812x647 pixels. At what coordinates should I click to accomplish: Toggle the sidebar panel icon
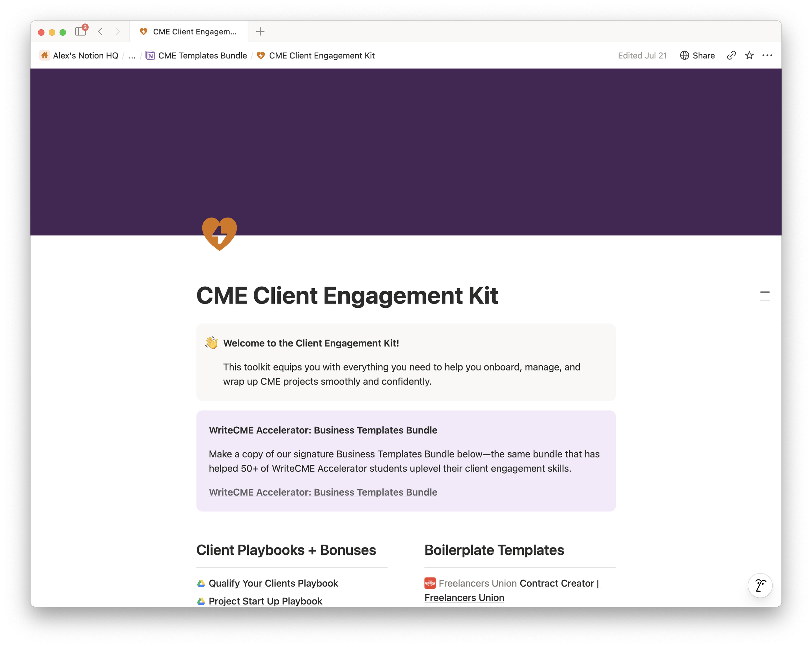pyautogui.click(x=81, y=31)
